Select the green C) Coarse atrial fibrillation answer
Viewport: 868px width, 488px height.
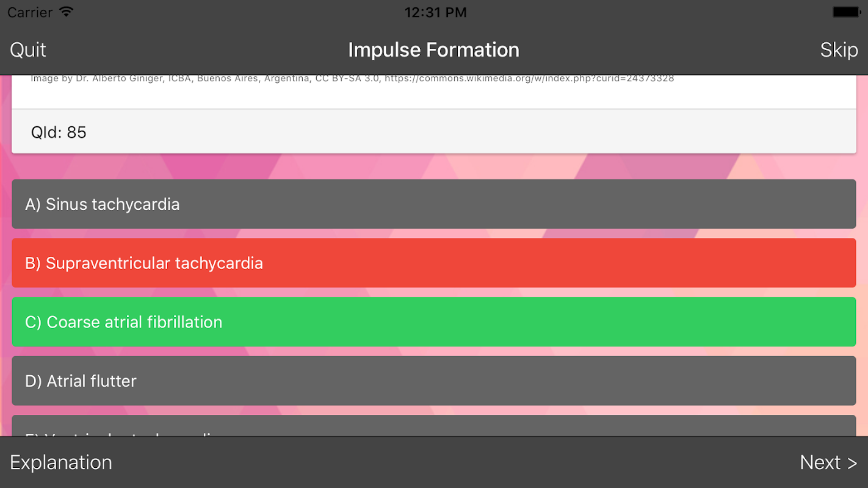coord(434,322)
